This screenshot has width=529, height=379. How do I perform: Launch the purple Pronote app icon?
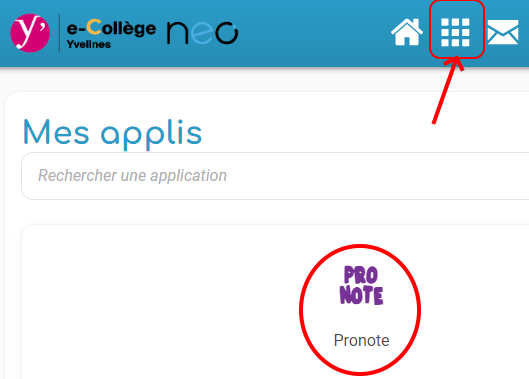[361, 286]
